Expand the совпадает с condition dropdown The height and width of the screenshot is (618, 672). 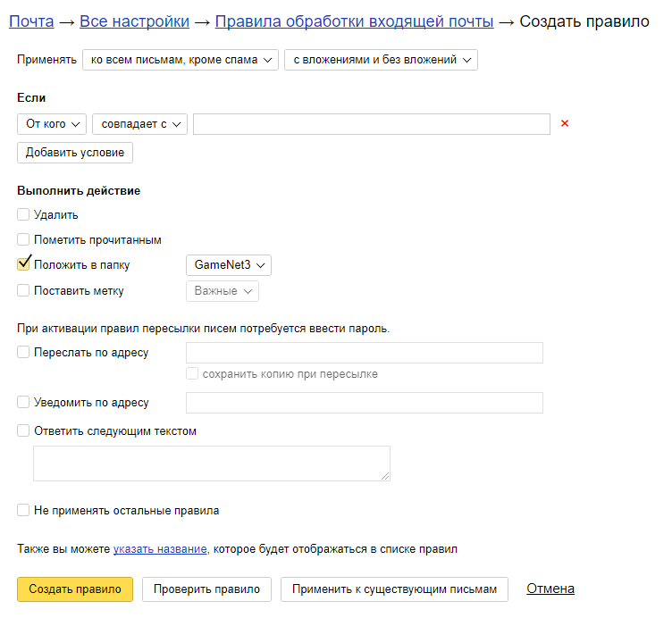[139, 124]
